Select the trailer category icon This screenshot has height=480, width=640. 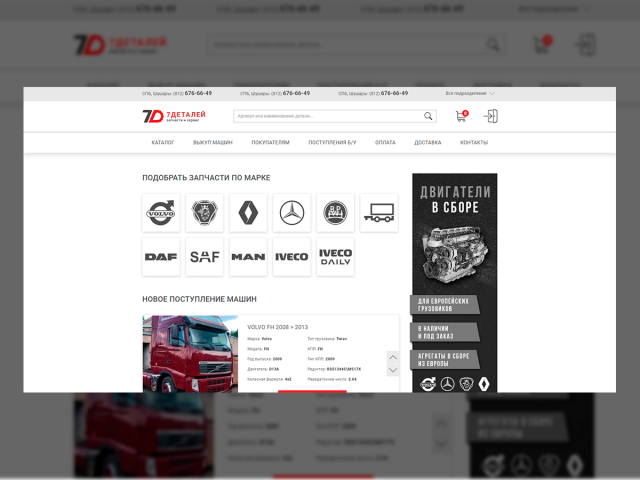click(x=379, y=213)
